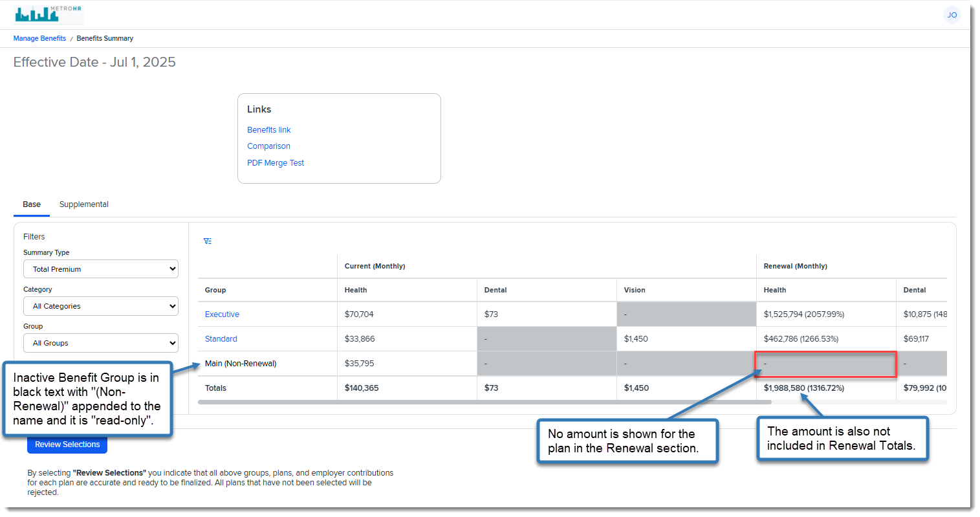Open the Comparison link
This screenshot has width=980, height=517.
click(x=268, y=146)
